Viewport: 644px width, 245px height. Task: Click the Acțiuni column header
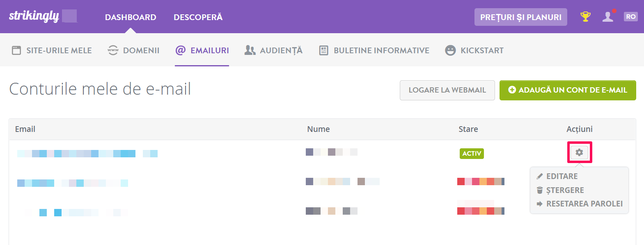580,129
